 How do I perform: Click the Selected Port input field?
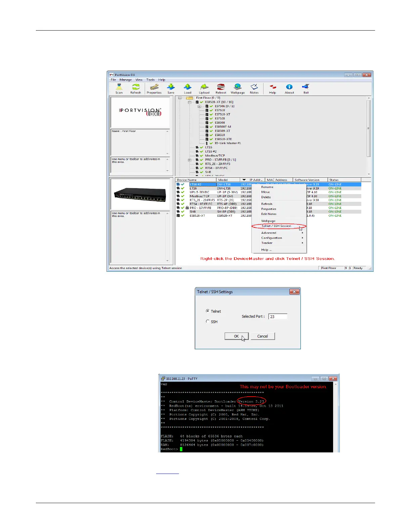pos(278,316)
